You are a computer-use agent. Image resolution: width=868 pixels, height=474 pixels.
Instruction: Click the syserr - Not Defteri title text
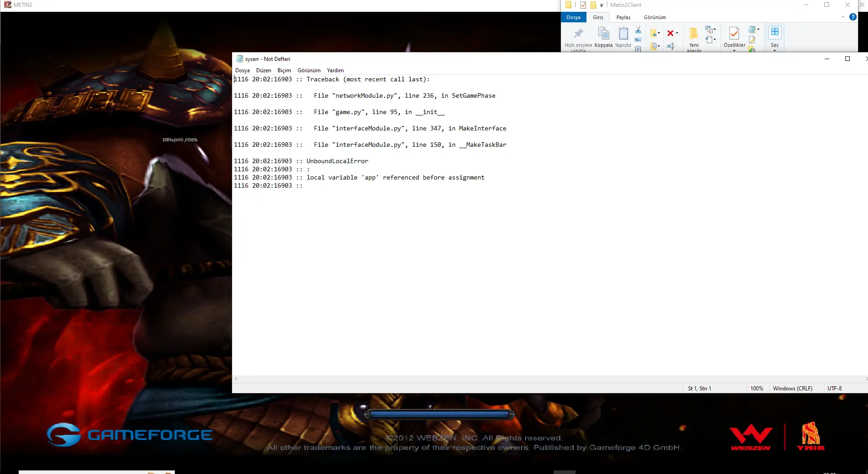point(268,59)
